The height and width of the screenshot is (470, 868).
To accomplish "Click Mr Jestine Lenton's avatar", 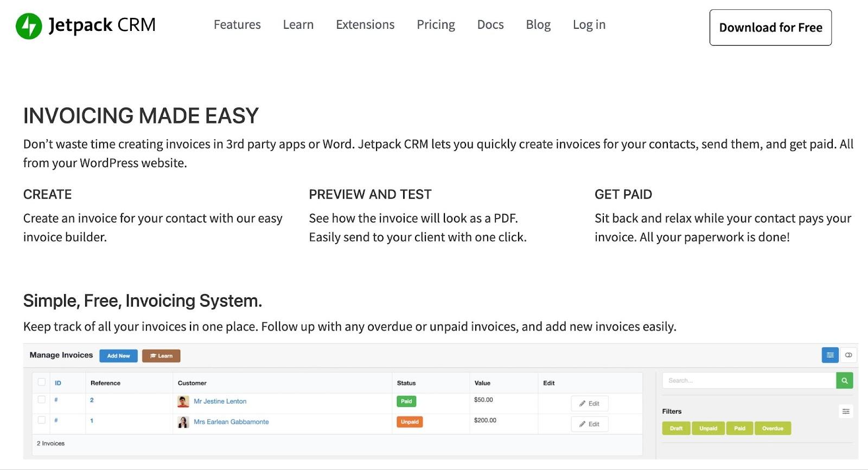I will click(x=183, y=402).
